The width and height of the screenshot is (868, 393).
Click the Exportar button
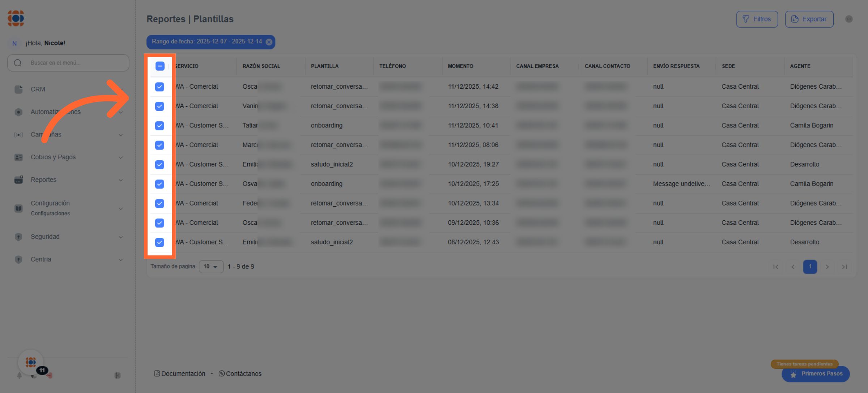click(x=809, y=19)
